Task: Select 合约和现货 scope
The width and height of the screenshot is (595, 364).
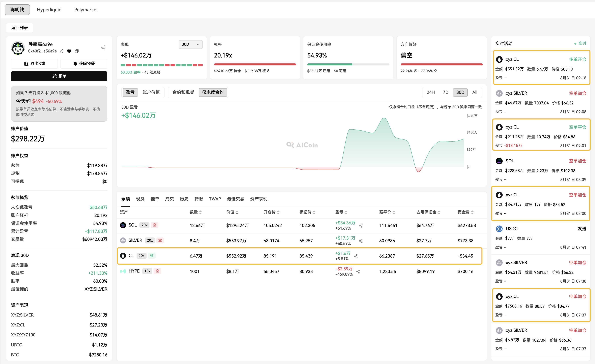Action: 183,92
